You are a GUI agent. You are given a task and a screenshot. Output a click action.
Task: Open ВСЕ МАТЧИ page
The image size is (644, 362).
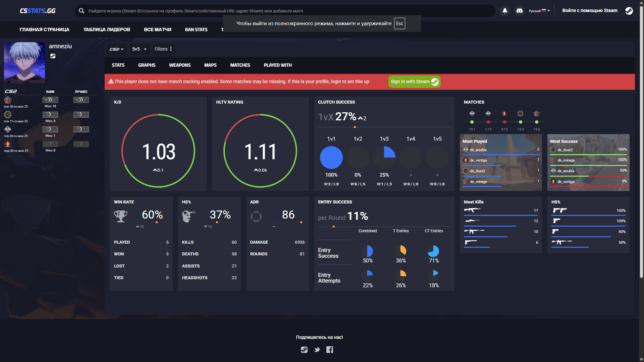158,29
